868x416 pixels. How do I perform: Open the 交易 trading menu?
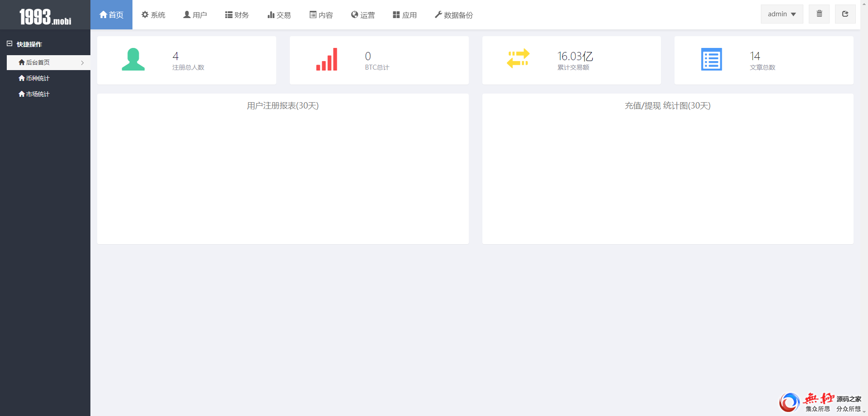coord(279,15)
